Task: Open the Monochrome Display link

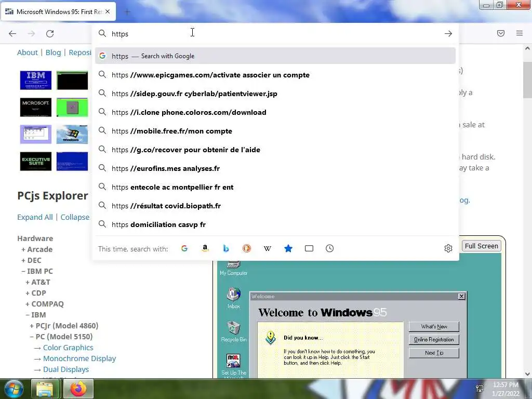Action: click(79, 358)
